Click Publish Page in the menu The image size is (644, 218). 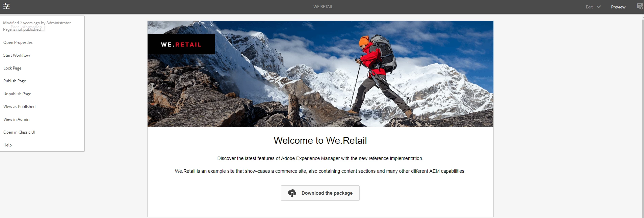click(15, 81)
